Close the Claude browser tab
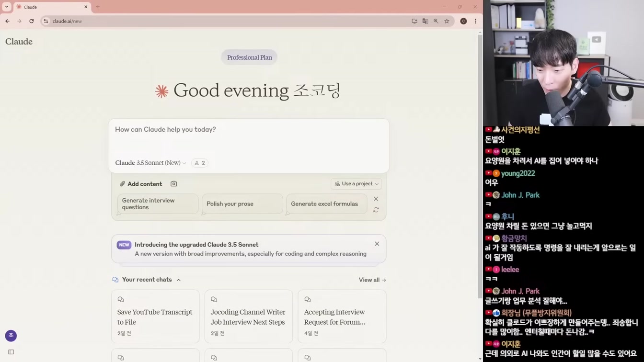Screen dimensions: 644x362 (x=86, y=7)
